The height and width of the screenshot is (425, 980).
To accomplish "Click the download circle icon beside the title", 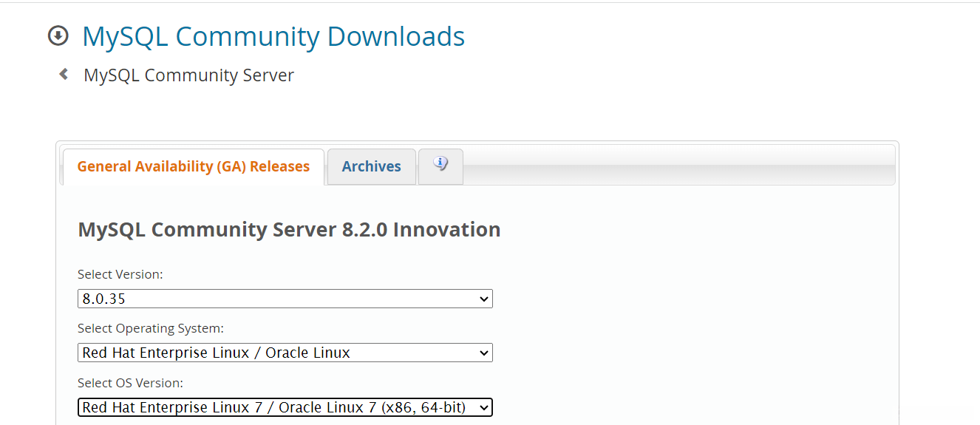I will [58, 35].
